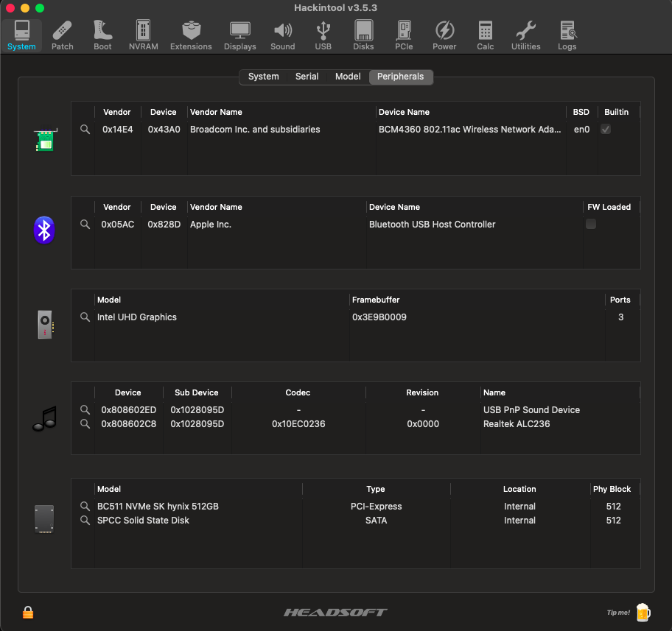Click the disk Location column header
Image resolution: width=672 pixels, height=631 pixels.
tap(520, 489)
